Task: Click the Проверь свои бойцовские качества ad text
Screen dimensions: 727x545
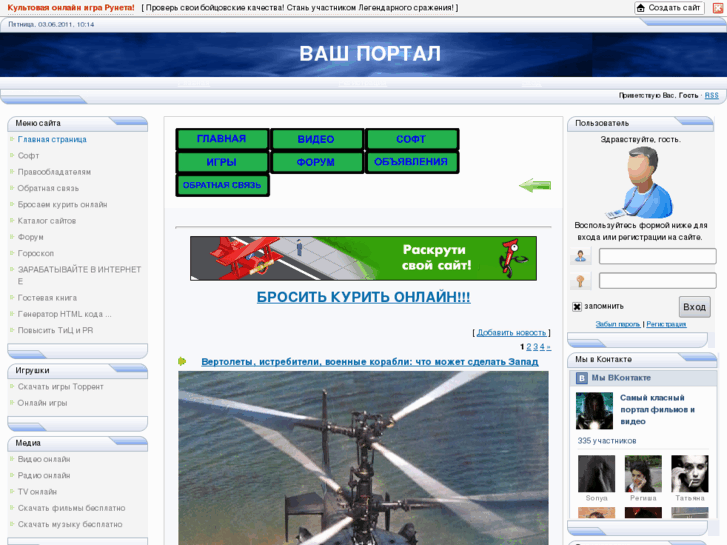Action: (x=300, y=8)
